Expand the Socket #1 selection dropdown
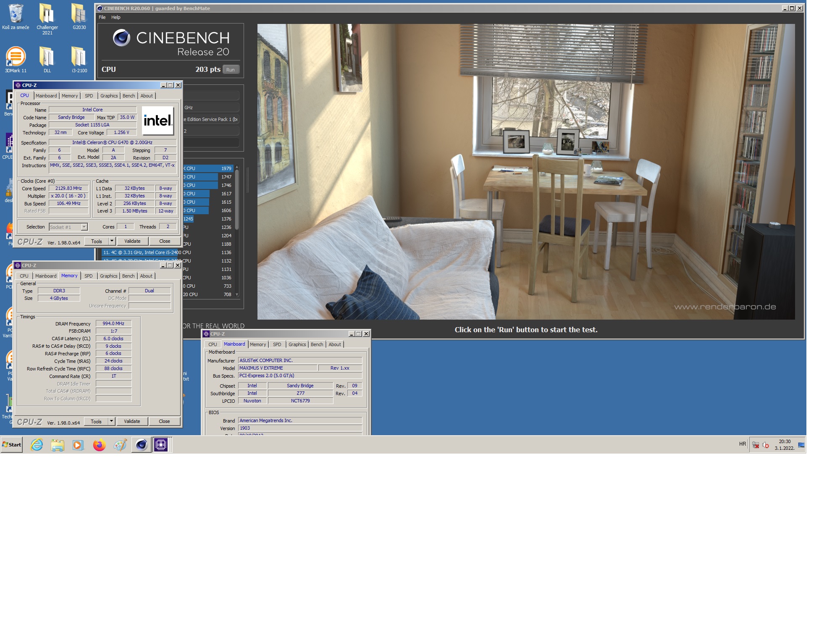This screenshot has width=840, height=630. pos(84,227)
